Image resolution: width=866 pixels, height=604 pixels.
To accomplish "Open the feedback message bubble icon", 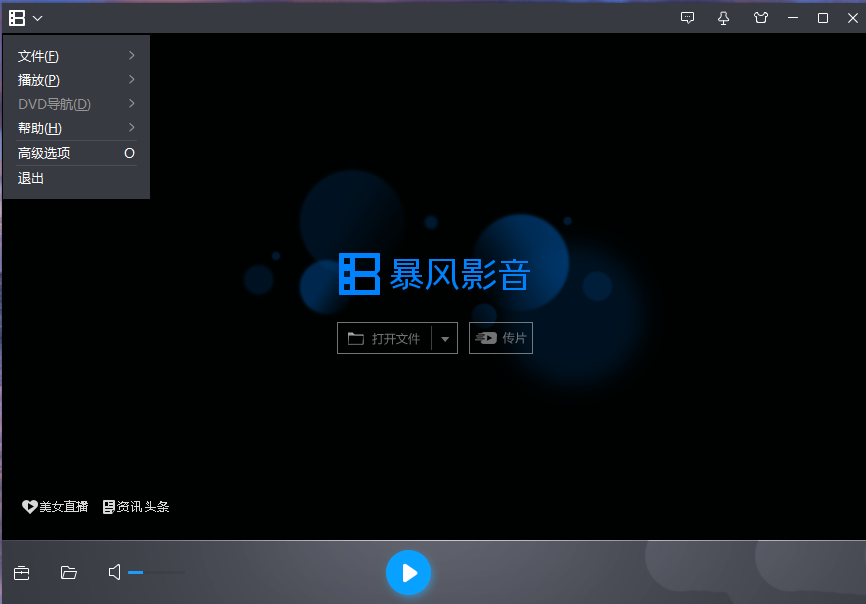I will coord(687,18).
